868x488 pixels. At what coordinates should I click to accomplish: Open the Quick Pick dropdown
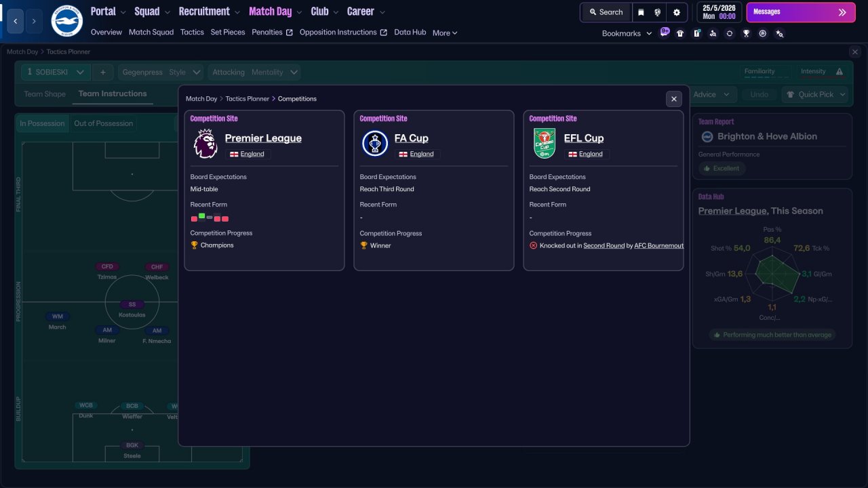[x=815, y=95]
